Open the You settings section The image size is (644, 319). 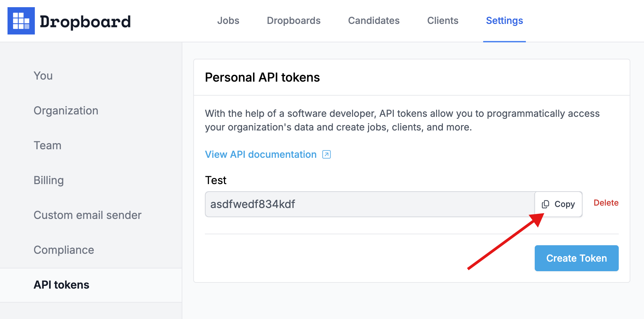click(43, 76)
